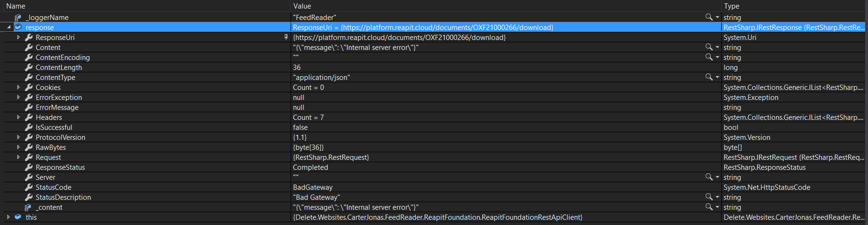This screenshot has width=868, height=225.
Task: Click the field icon beside _content
Action: click(28, 207)
